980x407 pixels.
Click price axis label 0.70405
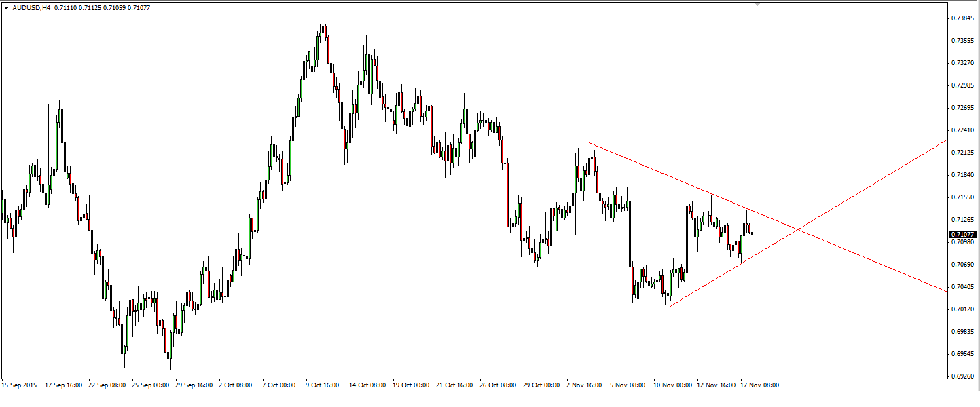[963, 286]
